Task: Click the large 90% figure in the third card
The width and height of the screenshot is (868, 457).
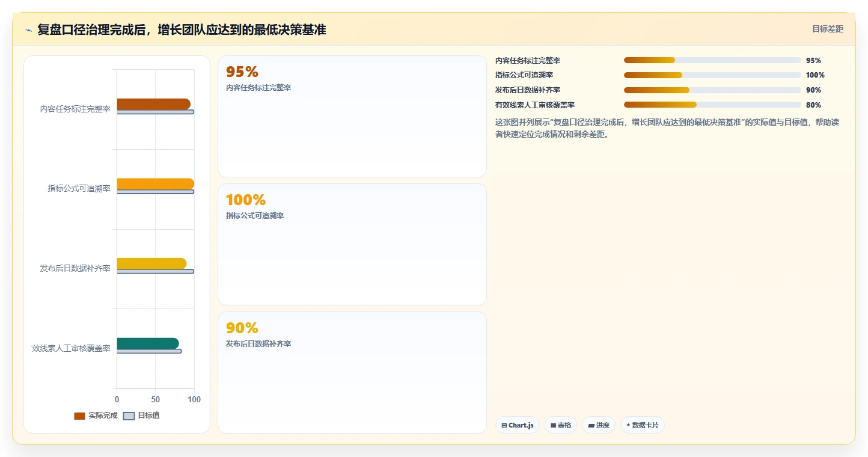Action: pos(242,328)
